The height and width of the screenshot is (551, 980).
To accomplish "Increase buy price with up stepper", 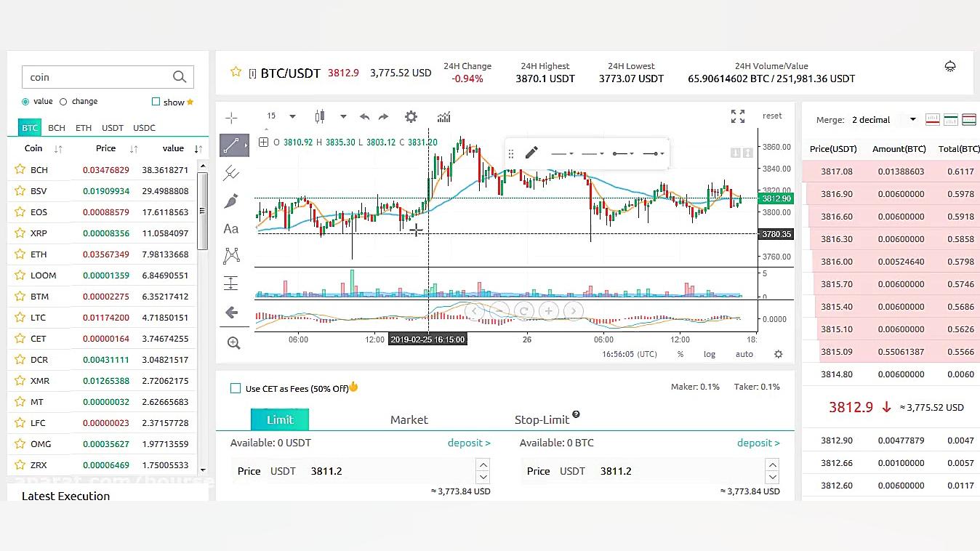I will click(x=483, y=465).
